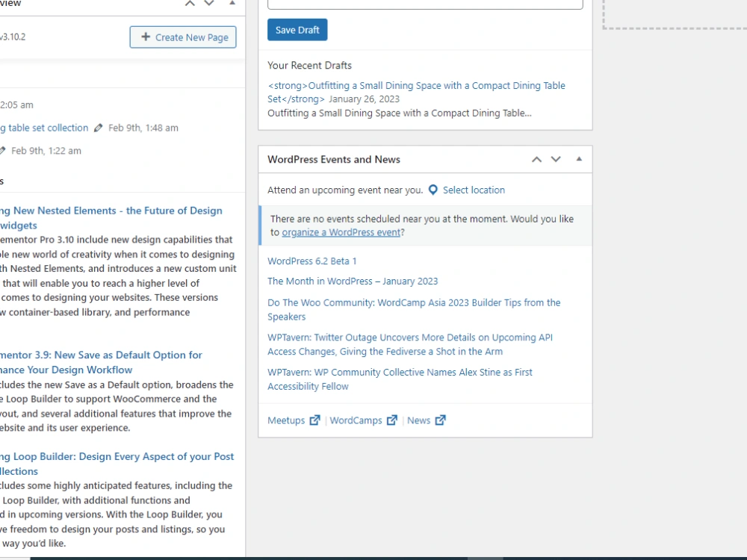Click the v3.10.2 version label
747x560 pixels.
(x=13, y=37)
